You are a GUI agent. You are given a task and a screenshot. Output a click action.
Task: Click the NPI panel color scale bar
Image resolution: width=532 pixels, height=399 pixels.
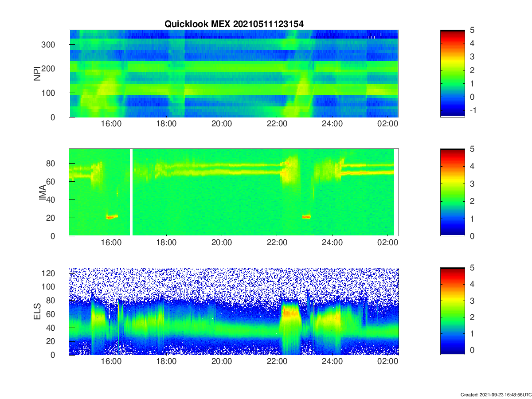[453, 74]
